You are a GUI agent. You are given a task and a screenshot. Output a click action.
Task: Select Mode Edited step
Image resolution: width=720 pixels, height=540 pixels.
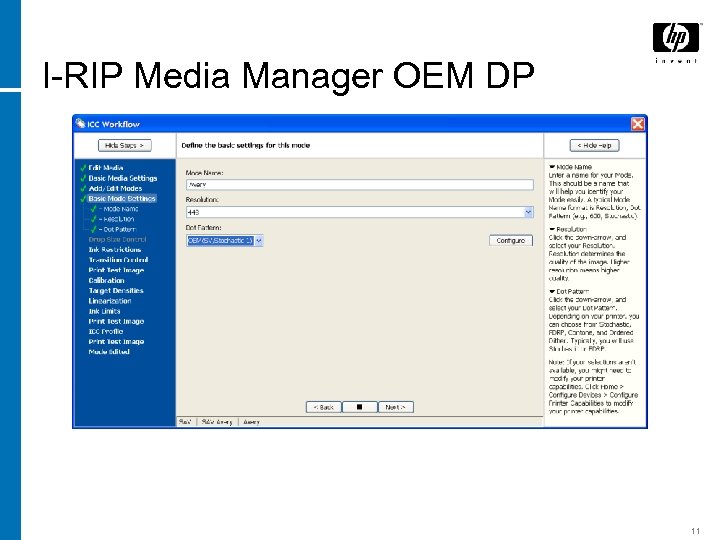tap(109, 352)
